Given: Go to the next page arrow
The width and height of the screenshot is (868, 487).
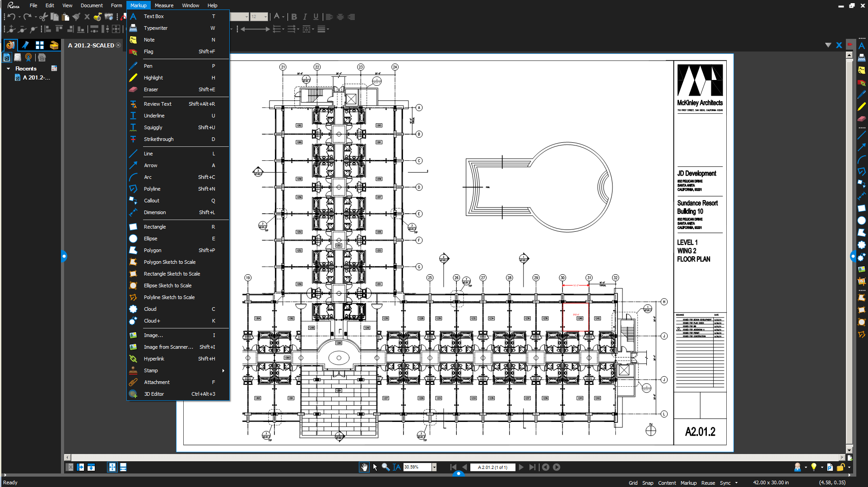Looking at the screenshot, I should tap(521, 467).
